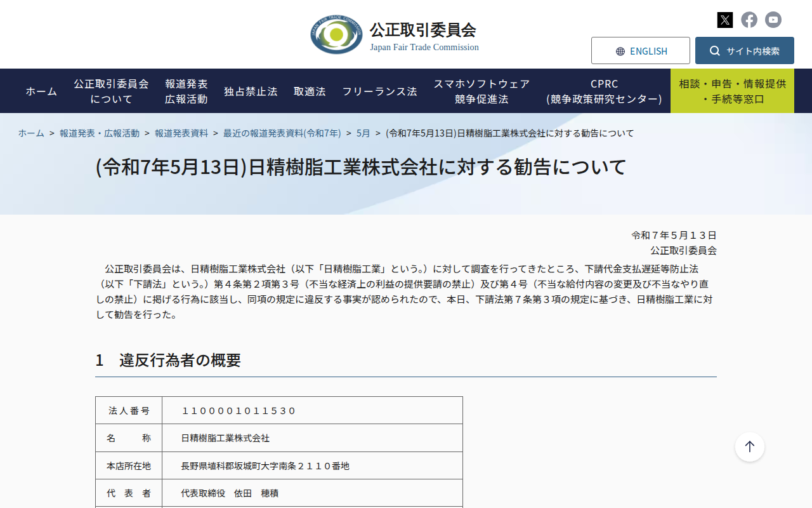This screenshot has height=508, width=812.
Task: Follow breadcrumb link 報道発表資料
Action: point(181,133)
